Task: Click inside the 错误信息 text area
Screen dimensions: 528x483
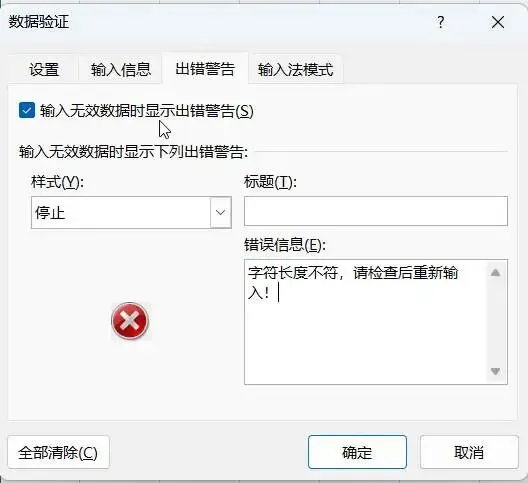Action: point(367,322)
